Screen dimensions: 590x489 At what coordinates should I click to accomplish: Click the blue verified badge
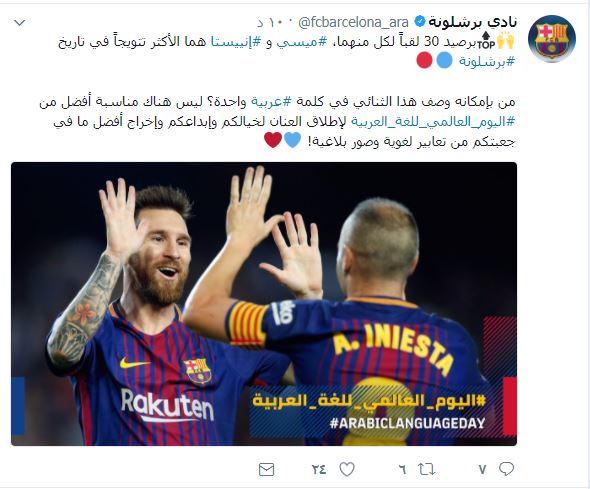(x=419, y=22)
